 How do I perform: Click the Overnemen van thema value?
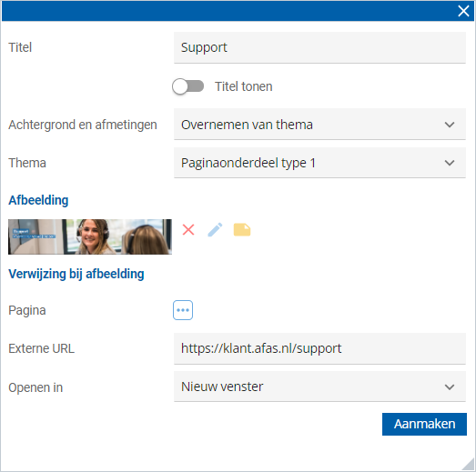pyautogui.click(x=247, y=125)
